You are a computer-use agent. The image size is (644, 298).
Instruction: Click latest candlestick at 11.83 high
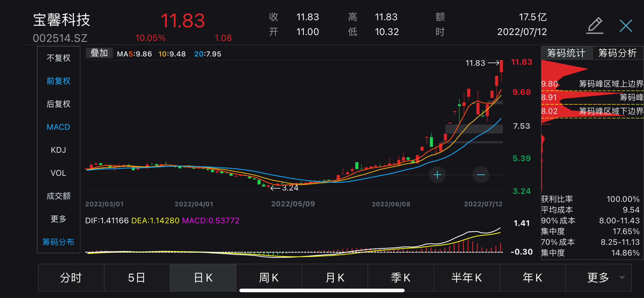point(501,66)
